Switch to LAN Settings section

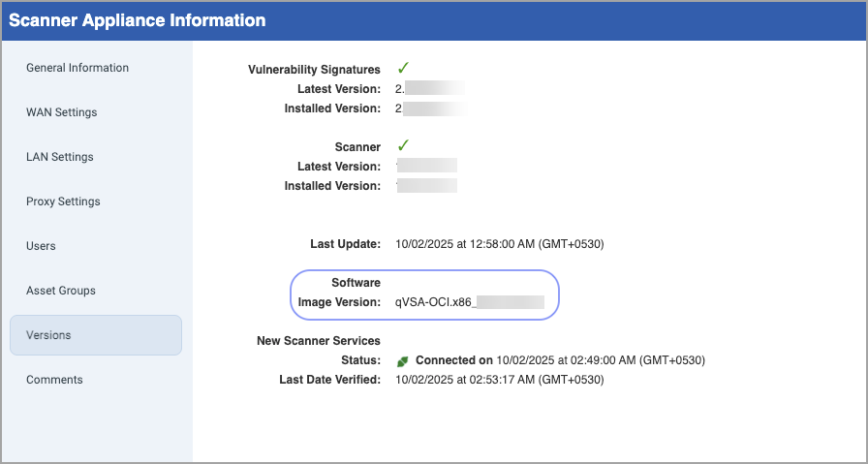click(x=60, y=157)
